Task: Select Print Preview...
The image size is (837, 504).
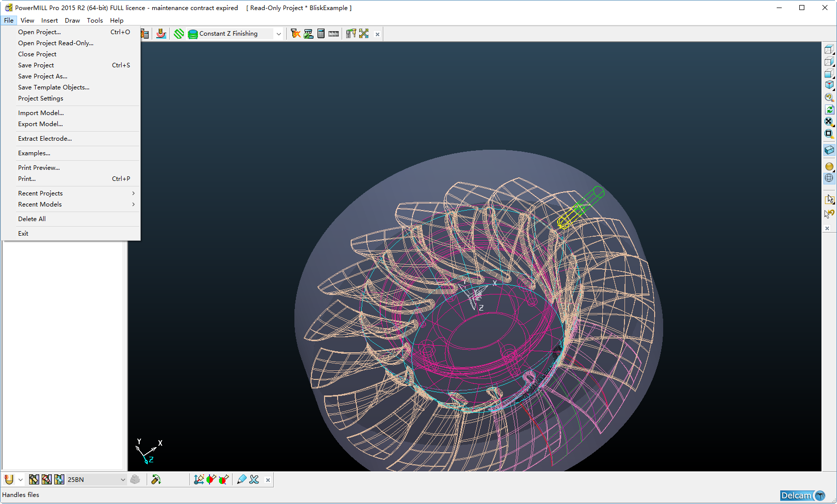Action: click(71, 168)
